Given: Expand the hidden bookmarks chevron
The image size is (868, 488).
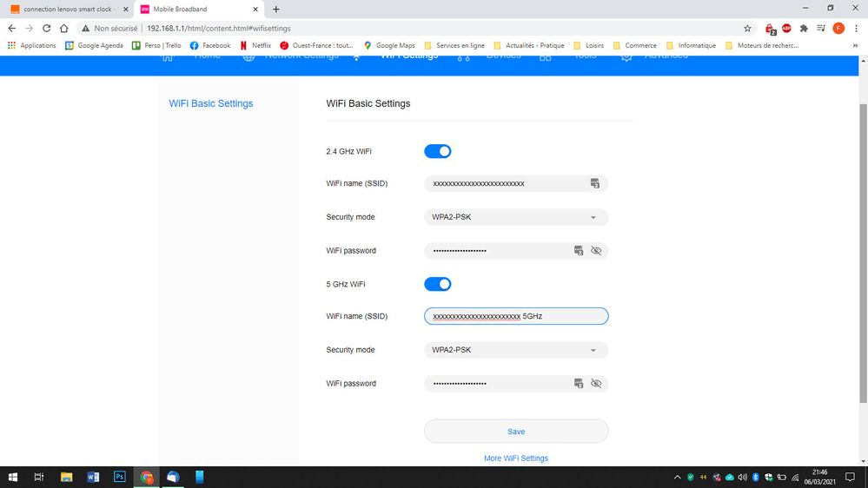Looking at the screenshot, I should click(856, 45).
